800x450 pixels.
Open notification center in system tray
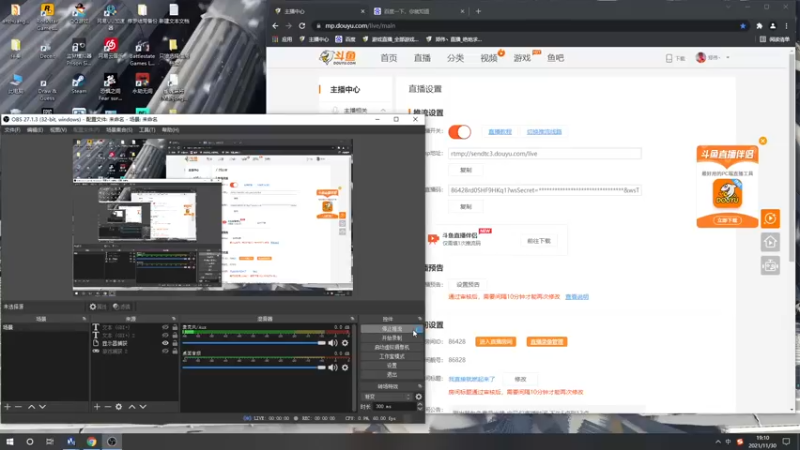point(786,441)
